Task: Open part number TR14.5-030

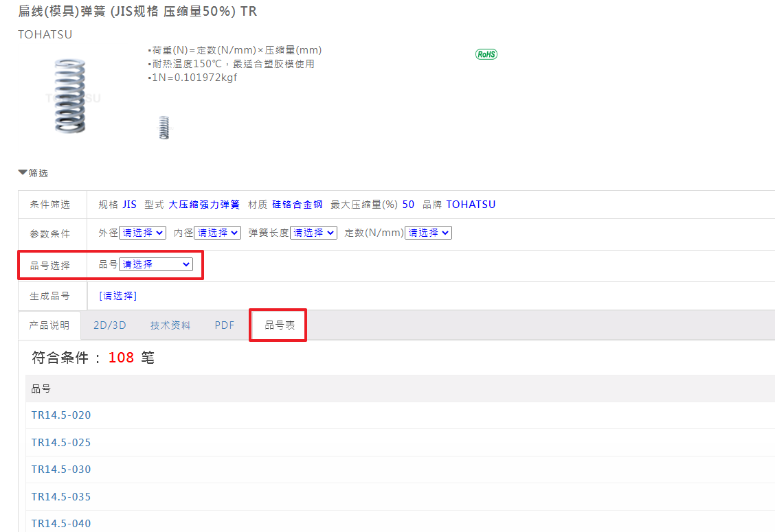Action: tap(61, 470)
